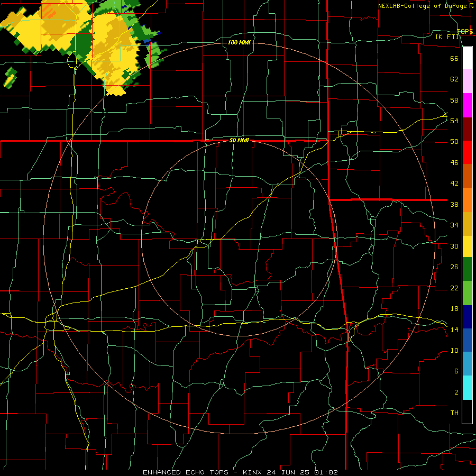Click legend value "54"
The width and height of the screenshot is (476, 476).
click(x=454, y=121)
